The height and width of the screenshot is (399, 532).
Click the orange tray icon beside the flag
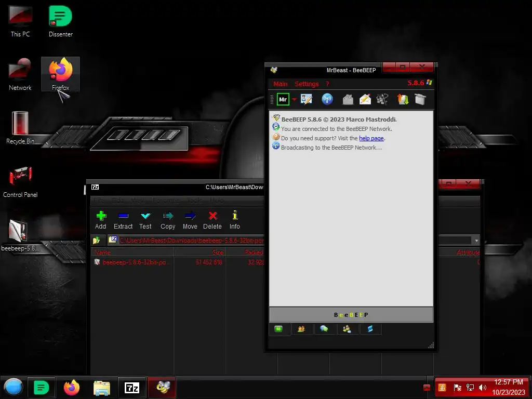tap(442, 388)
